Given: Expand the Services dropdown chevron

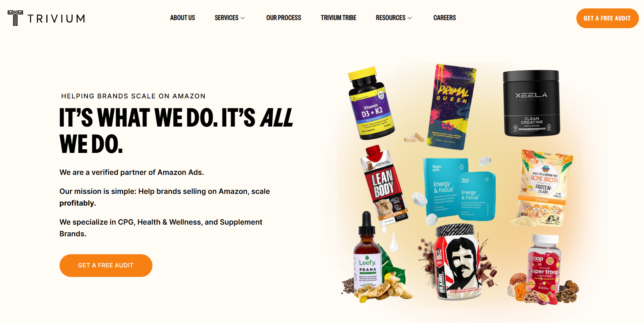Looking at the screenshot, I should point(243,18).
